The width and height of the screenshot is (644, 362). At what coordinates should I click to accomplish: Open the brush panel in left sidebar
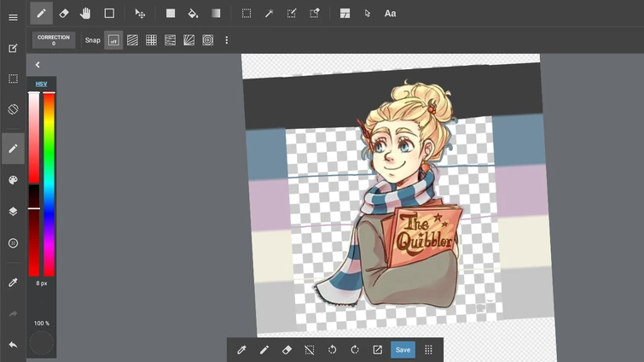tap(13, 149)
